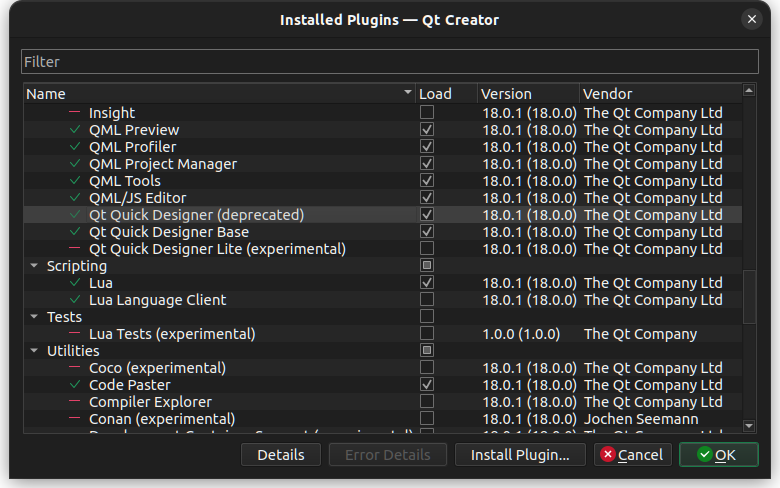The width and height of the screenshot is (780, 488).
Task: Confirm with the OK button
Action: coord(719,455)
